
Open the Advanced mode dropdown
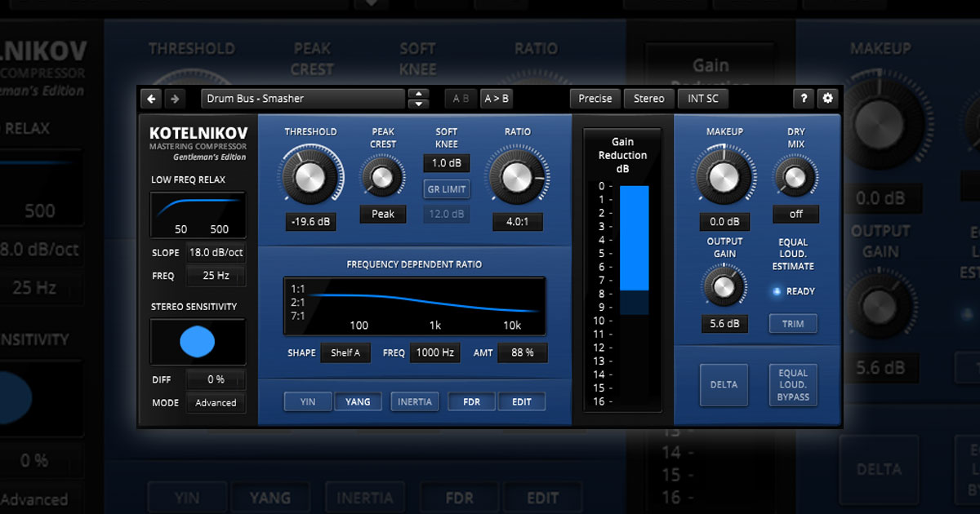(216, 403)
